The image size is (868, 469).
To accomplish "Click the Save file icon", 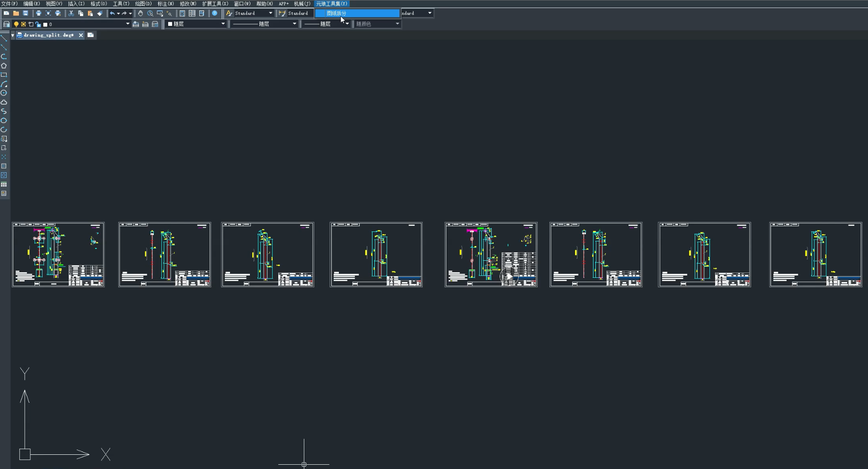I will (26, 13).
